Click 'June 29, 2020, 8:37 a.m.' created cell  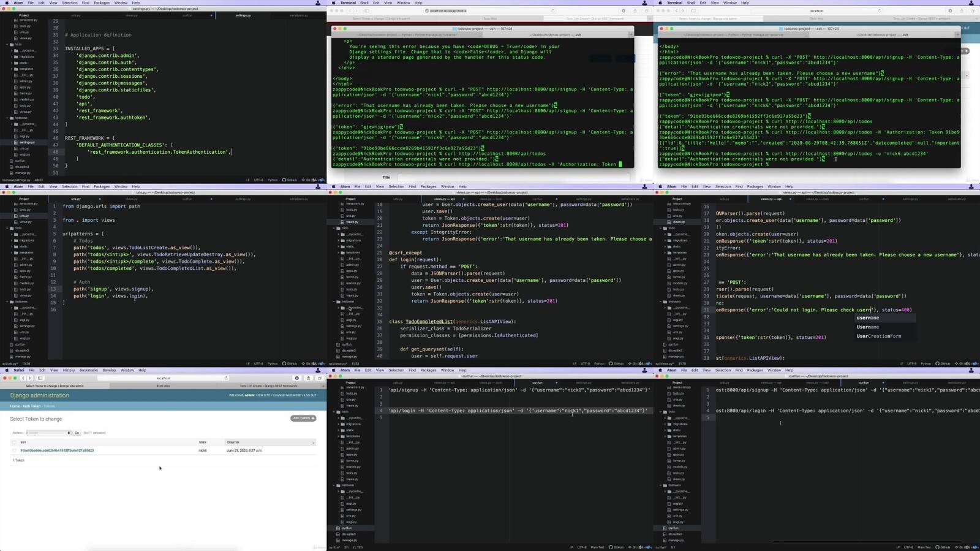pyautogui.click(x=244, y=450)
